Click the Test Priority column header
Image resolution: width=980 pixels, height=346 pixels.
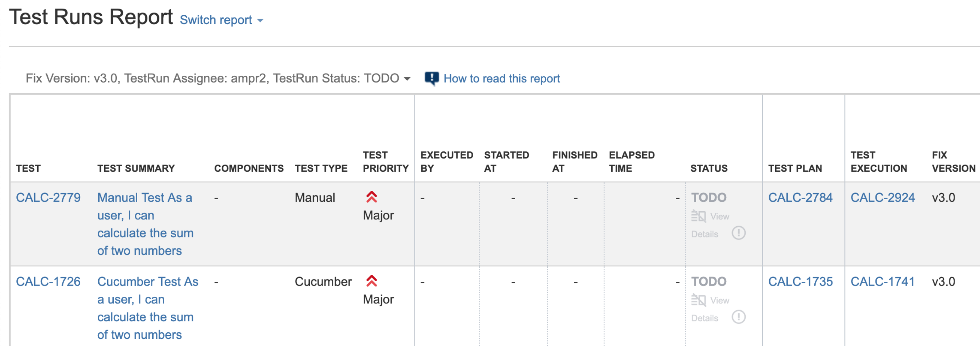click(x=386, y=162)
